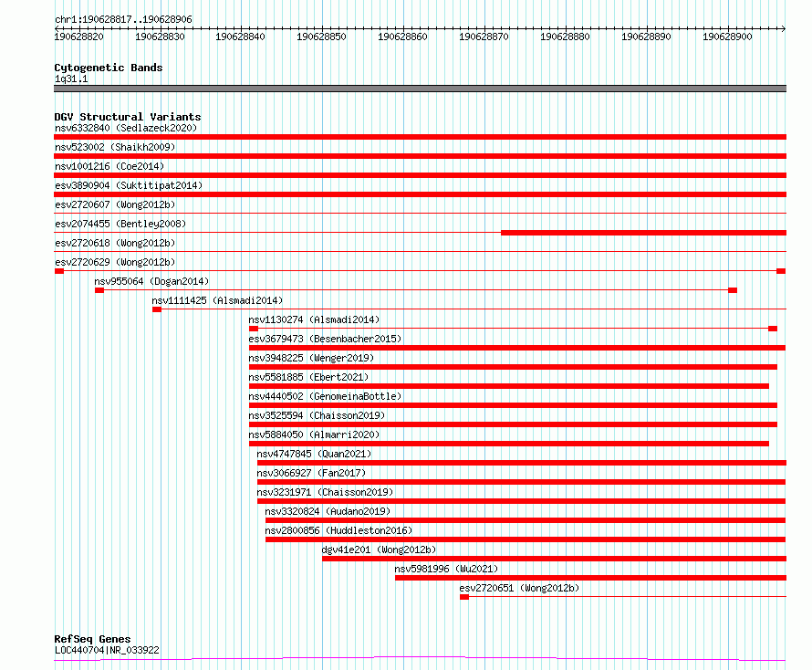Image resolution: width=812 pixels, height=670 pixels.
Task: Open variant esv3679473 (Besenbacher2015)
Action: pyautogui.click(x=325, y=339)
